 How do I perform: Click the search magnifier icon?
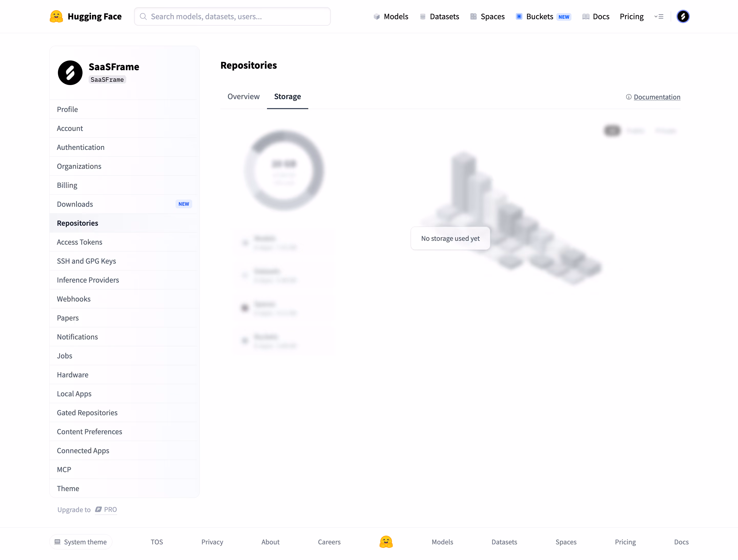coord(143,16)
